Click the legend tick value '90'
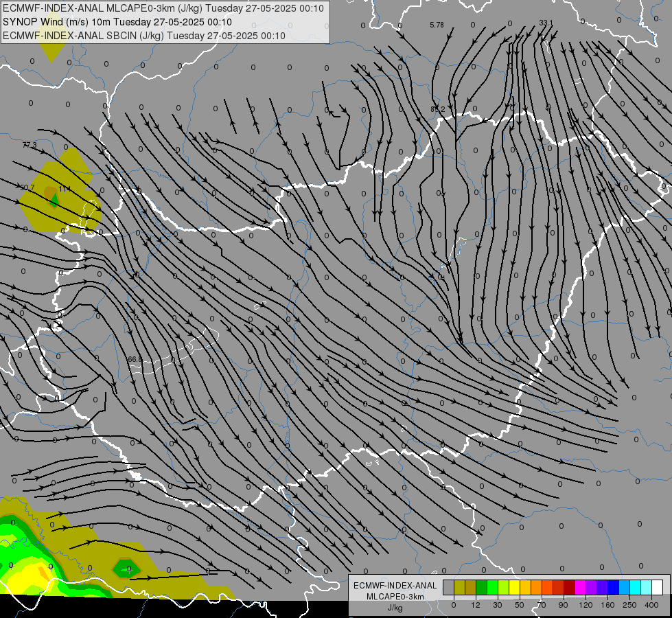 point(563,605)
